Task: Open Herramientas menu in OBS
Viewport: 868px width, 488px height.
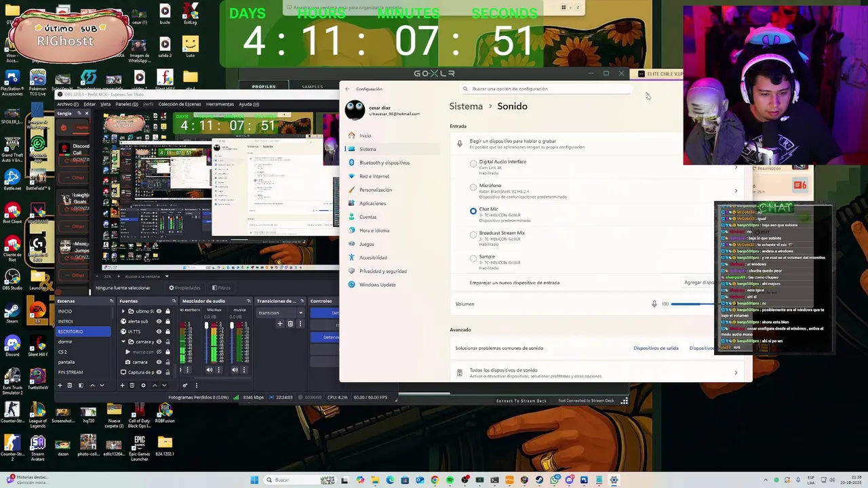Action: pos(220,104)
